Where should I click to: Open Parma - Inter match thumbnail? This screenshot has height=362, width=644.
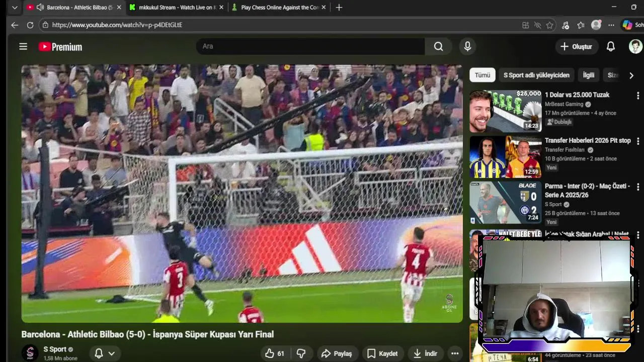(x=506, y=203)
